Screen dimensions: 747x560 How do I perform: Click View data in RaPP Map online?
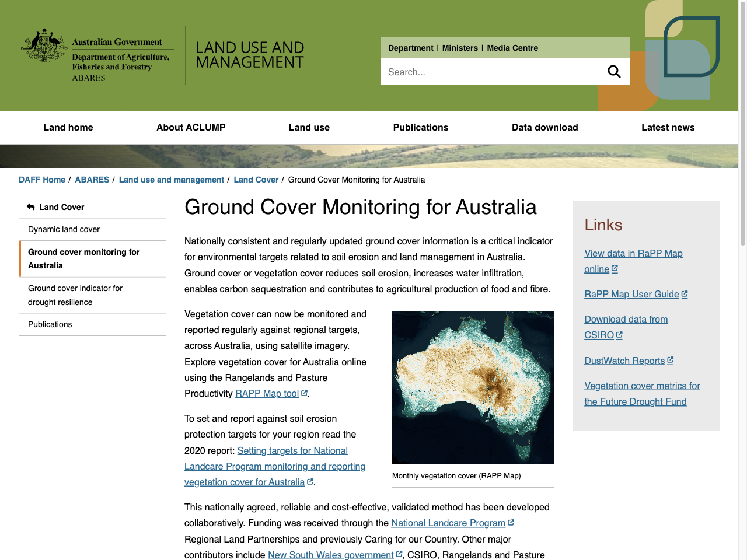click(633, 261)
